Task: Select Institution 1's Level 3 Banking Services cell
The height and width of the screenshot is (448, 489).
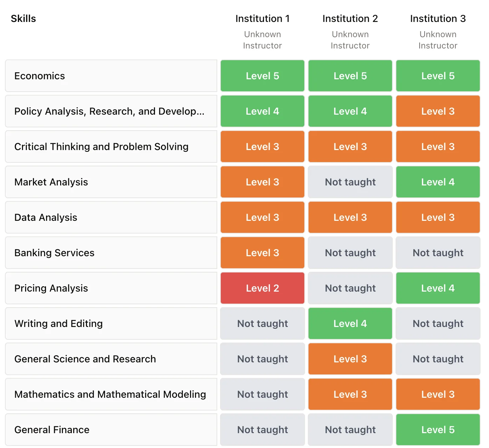Action: (262, 253)
